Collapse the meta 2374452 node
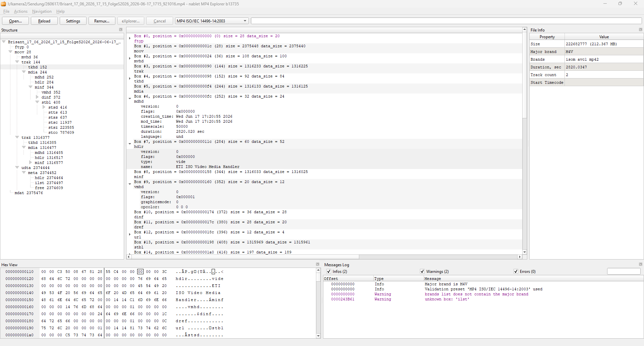This screenshot has height=346, width=644. pyautogui.click(x=24, y=173)
